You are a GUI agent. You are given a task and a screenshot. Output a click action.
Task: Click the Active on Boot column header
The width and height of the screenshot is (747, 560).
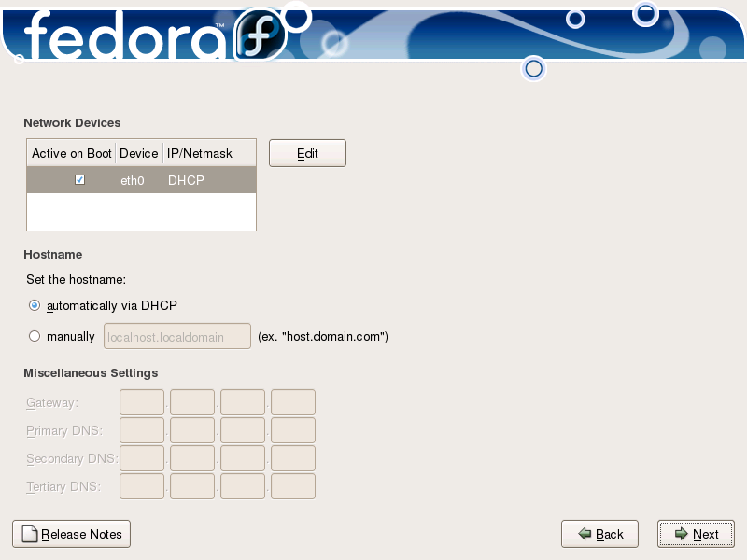pos(72,153)
